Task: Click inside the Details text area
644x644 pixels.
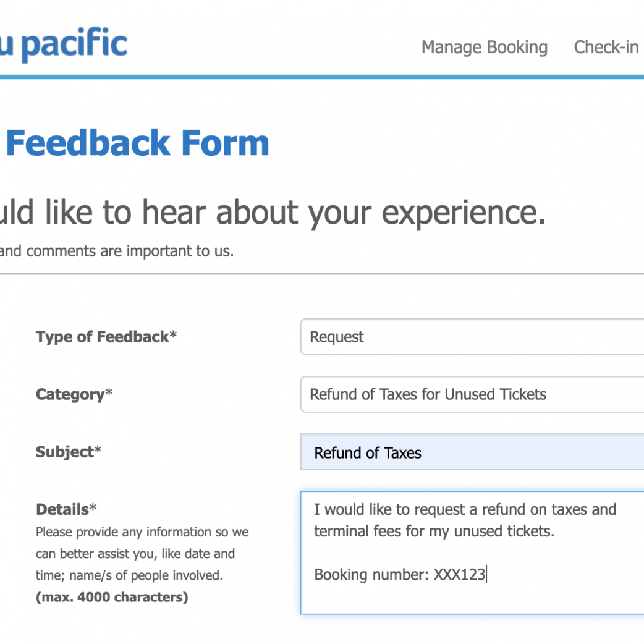Action: tap(472, 593)
